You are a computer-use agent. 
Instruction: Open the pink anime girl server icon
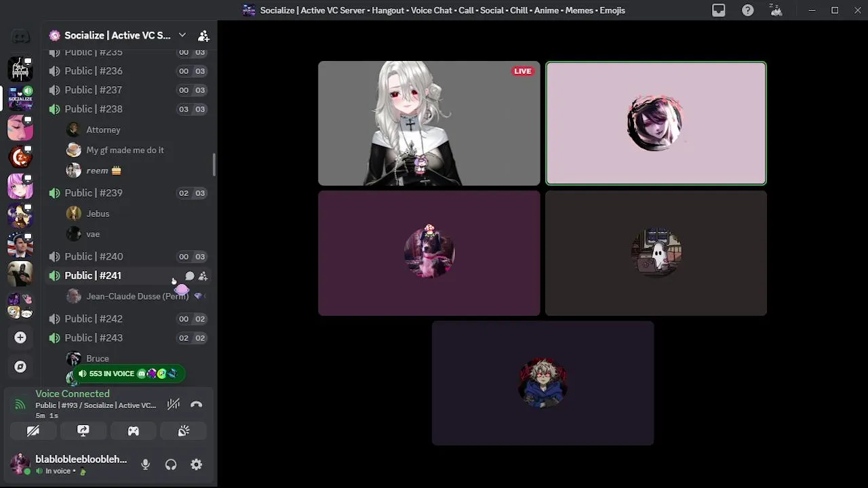point(20,186)
